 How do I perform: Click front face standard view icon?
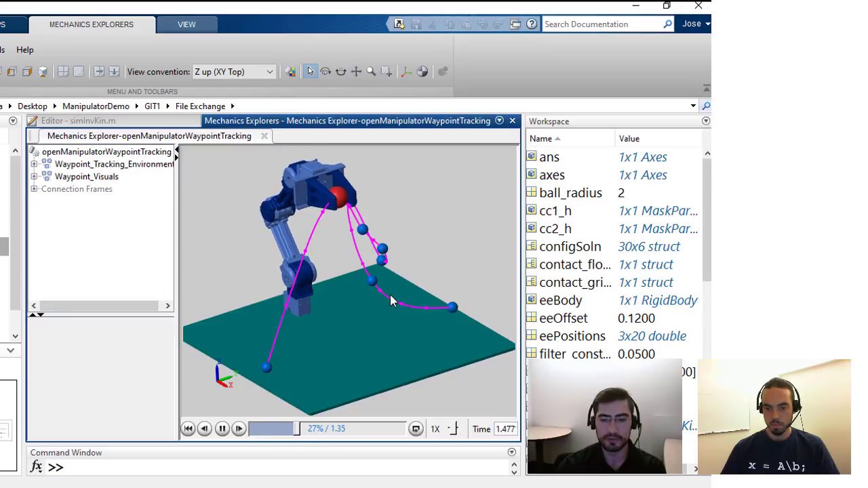click(12, 71)
